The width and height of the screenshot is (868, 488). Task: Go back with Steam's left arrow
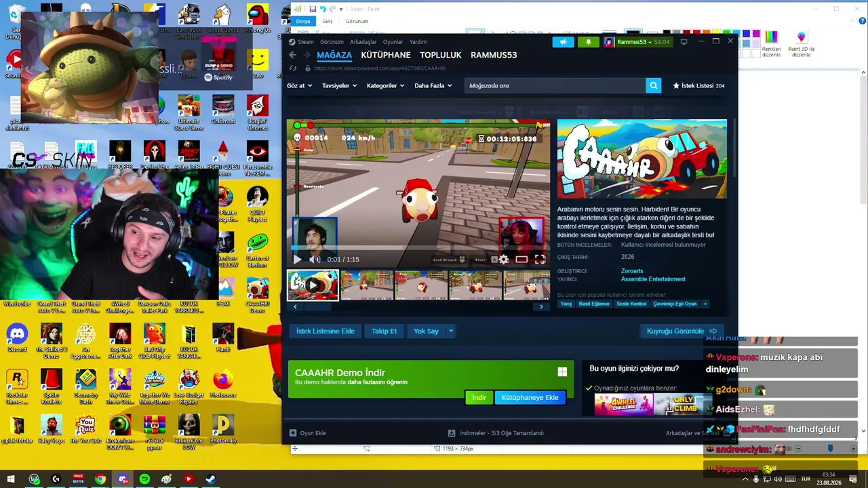(292, 55)
